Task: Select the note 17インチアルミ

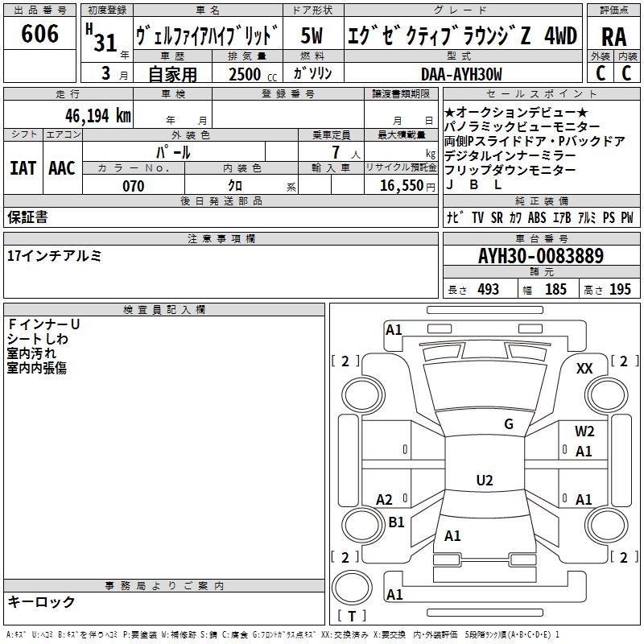Action: tap(54, 256)
